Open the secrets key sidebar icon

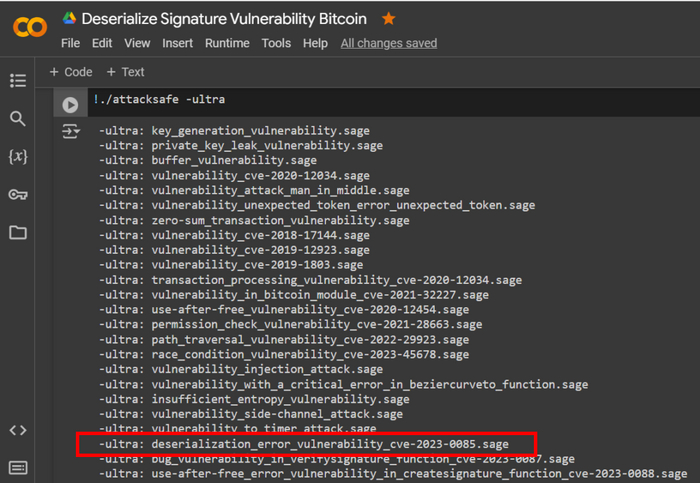(x=18, y=195)
